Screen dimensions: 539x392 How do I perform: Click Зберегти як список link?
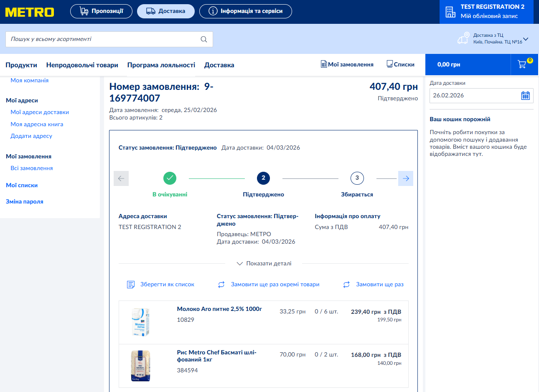167,285
